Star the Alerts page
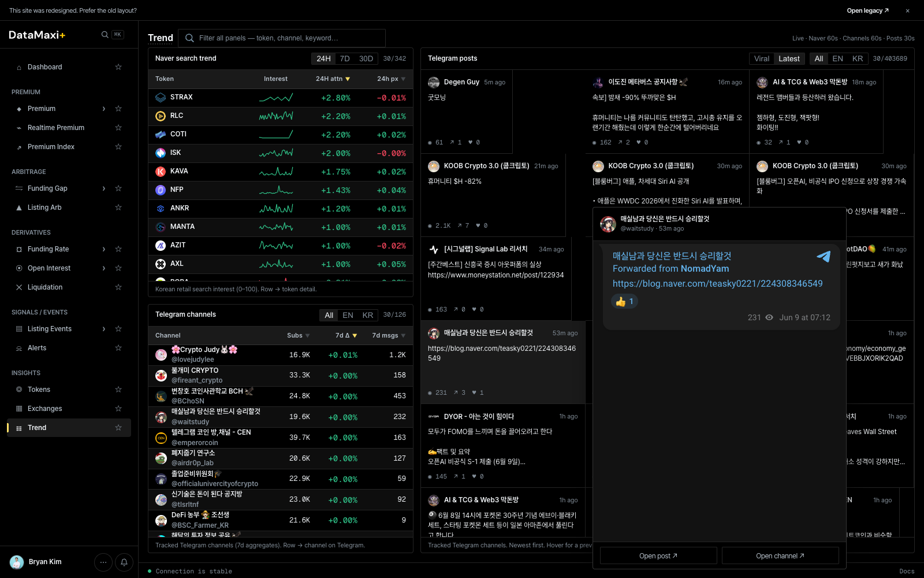Image resolution: width=924 pixels, height=578 pixels. pos(118,348)
